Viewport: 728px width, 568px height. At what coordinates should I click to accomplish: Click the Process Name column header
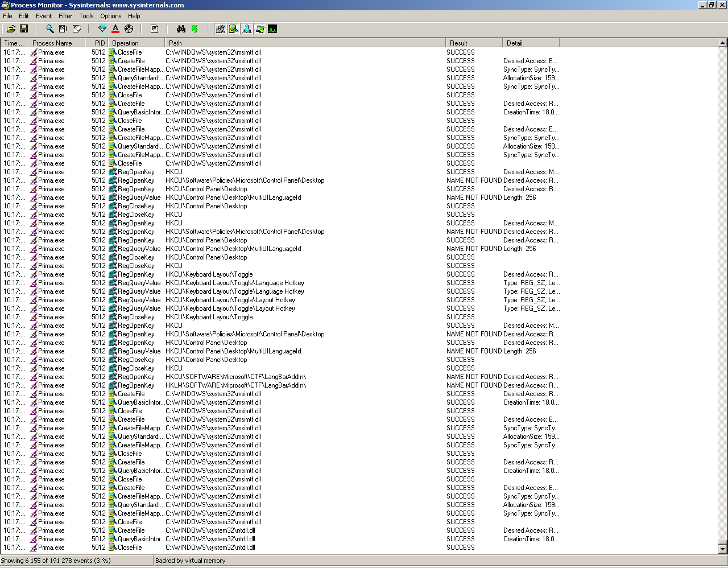(x=57, y=43)
